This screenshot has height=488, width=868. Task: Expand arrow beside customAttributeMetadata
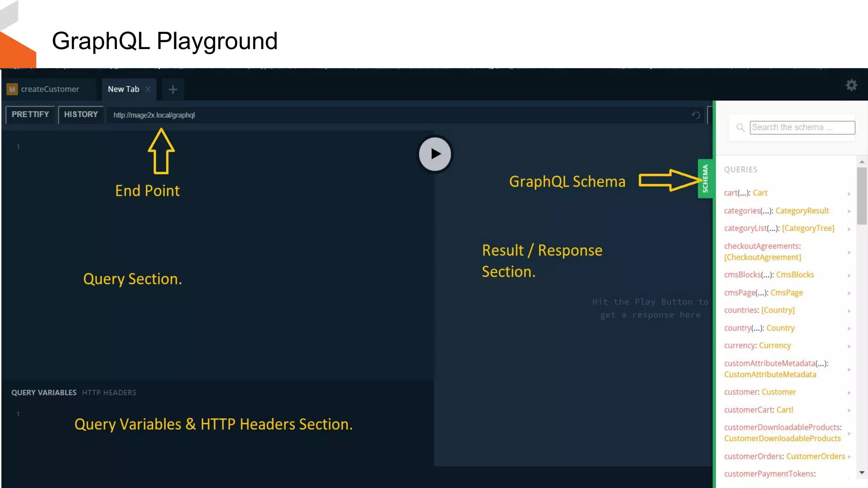point(849,369)
